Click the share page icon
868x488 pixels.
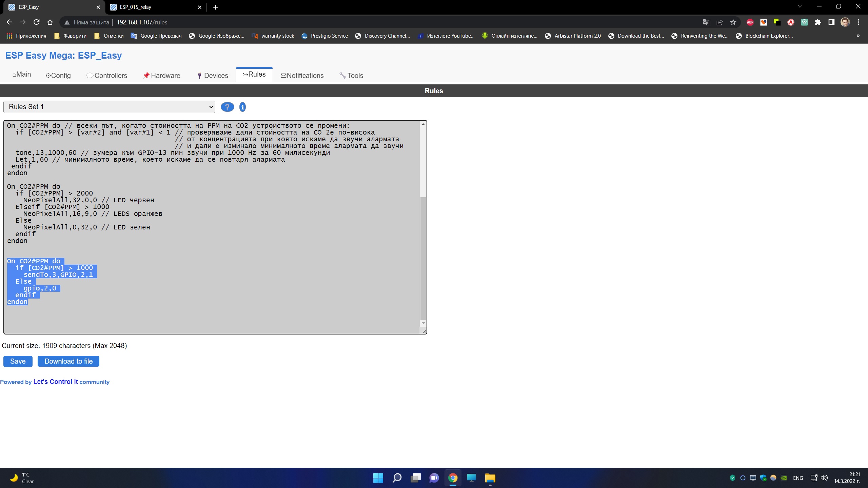point(719,22)
